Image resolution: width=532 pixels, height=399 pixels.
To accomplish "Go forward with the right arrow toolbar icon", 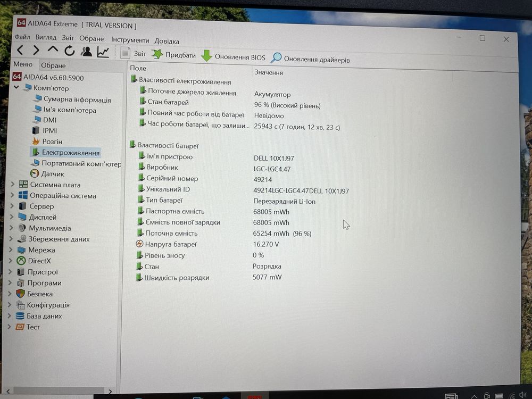I will click(x=36, y=51).
